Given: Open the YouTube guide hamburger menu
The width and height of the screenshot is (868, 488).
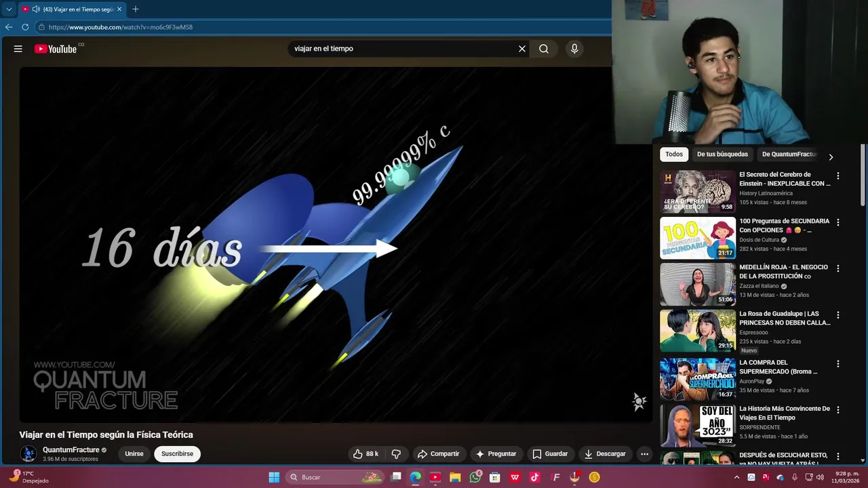Looking at the screenshot, I should (x=18, y=49).
